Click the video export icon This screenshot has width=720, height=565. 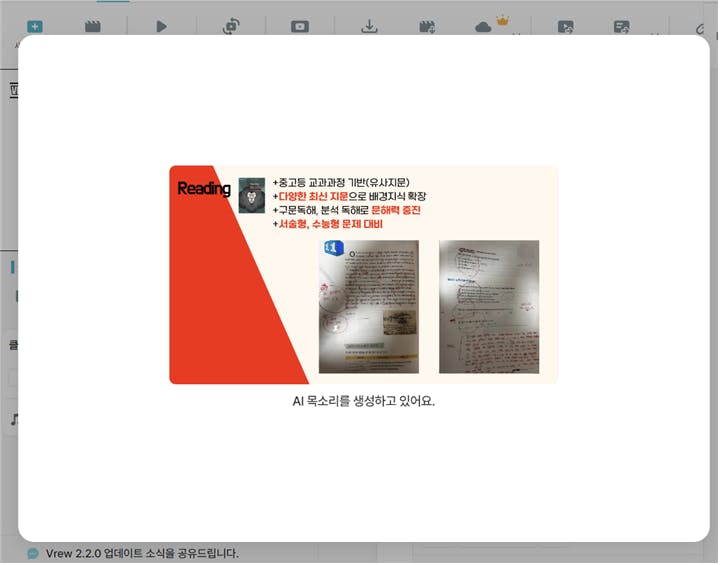[x=566, y=27]
